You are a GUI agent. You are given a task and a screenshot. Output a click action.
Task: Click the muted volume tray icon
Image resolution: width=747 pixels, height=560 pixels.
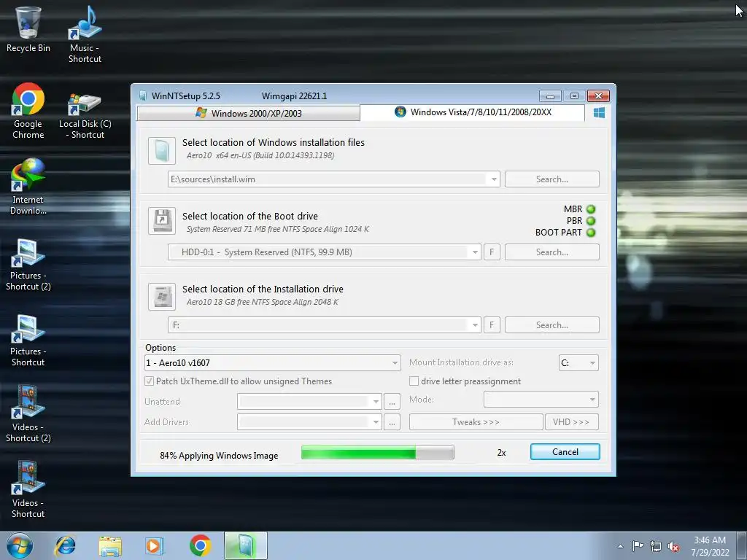(x=673, y=546)
